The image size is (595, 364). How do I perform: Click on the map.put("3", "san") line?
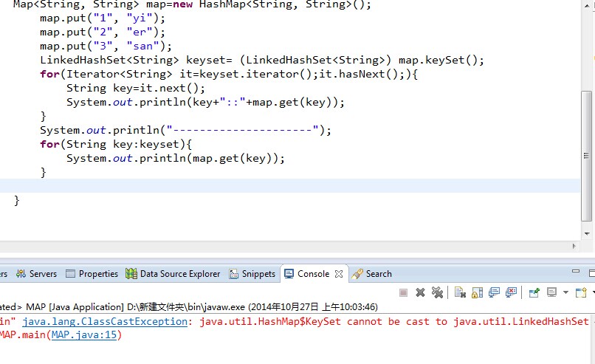[106, 47]
